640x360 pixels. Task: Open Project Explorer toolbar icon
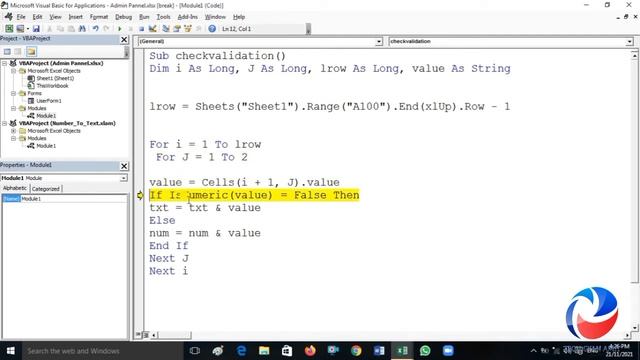pos(166,29)
